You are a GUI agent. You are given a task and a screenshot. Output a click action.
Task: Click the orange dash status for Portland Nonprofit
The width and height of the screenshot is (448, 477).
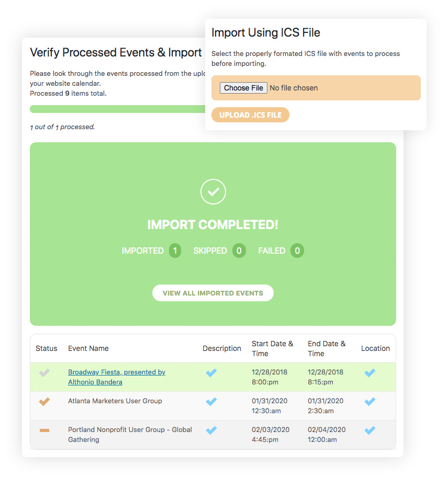click(44, 430)
